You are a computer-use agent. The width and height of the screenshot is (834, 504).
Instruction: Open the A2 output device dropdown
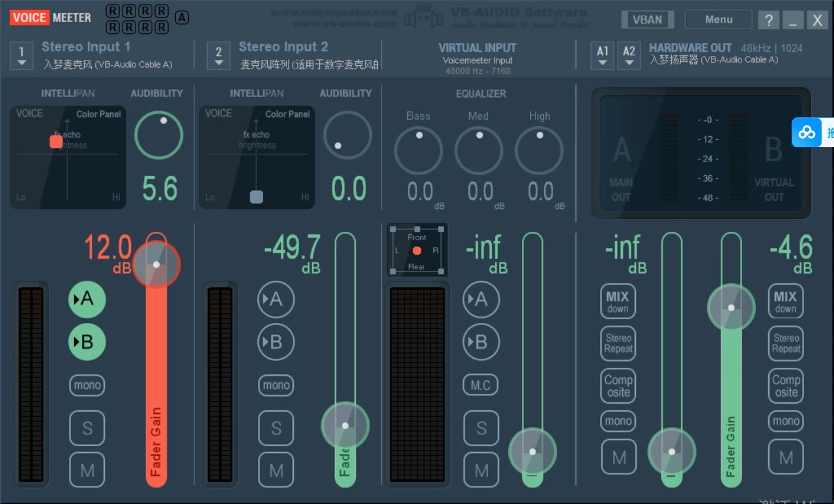(x=629, y=56)
